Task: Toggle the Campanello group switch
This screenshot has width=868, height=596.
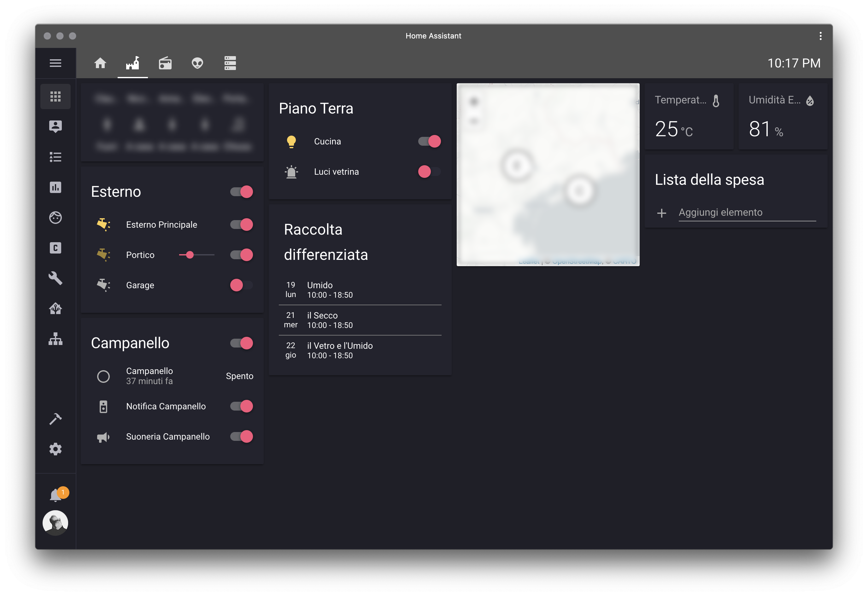Action: [242, 343]
